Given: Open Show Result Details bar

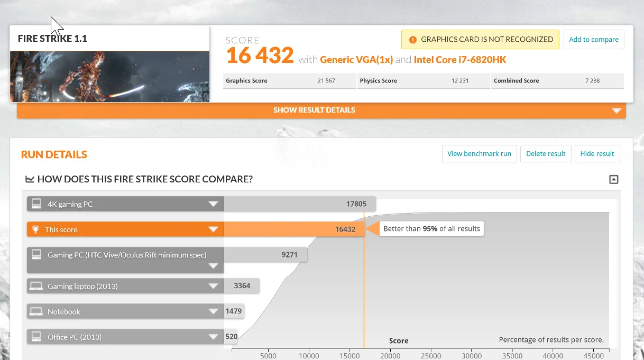Looking at the screenshot, I should pos(321,110).
